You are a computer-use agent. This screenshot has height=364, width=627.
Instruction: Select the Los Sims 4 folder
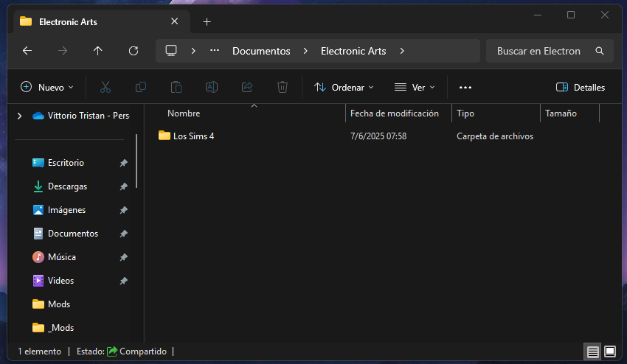193,136
